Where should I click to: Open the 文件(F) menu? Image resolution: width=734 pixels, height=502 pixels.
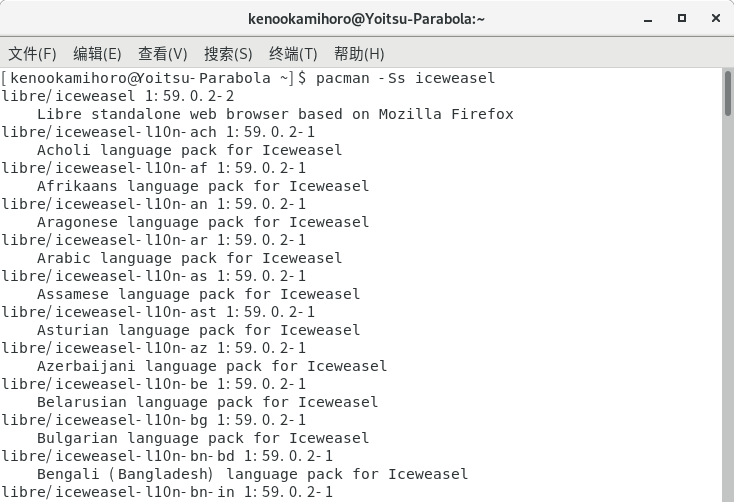tap(32, 54)
